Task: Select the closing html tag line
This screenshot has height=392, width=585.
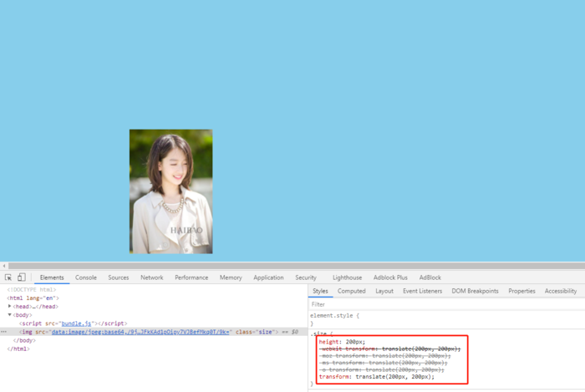Action: tap(18, 349)
